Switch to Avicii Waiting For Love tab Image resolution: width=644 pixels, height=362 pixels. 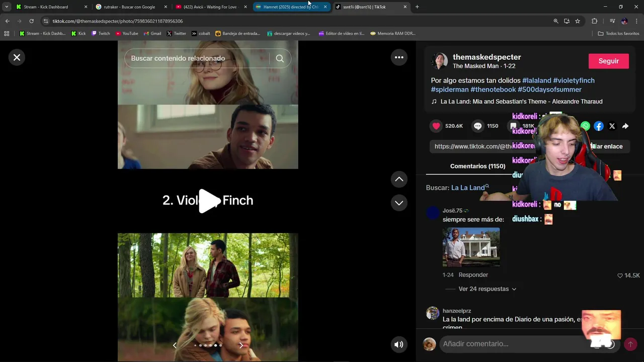coord(210,7)
